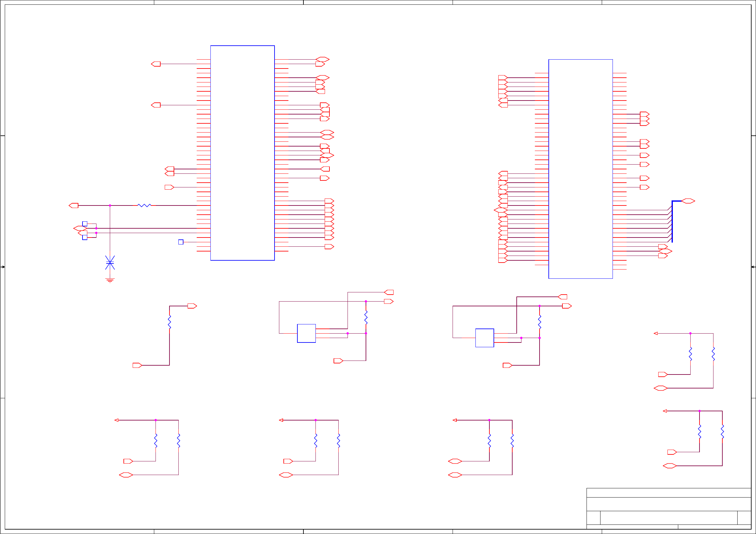Click the bidirectional port atop the blue bus
756x534 pixels.
click(688, 201)
